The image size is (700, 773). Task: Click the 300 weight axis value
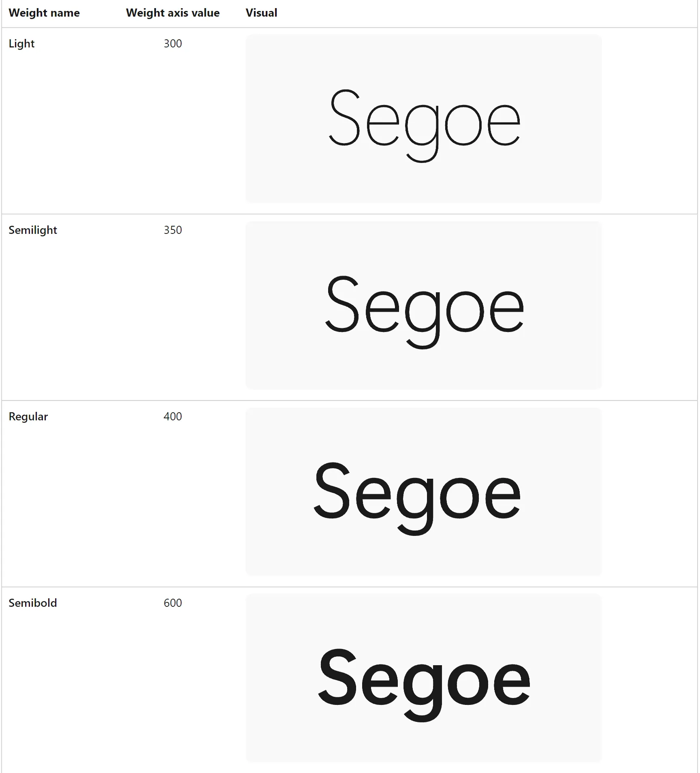point(173,44)
